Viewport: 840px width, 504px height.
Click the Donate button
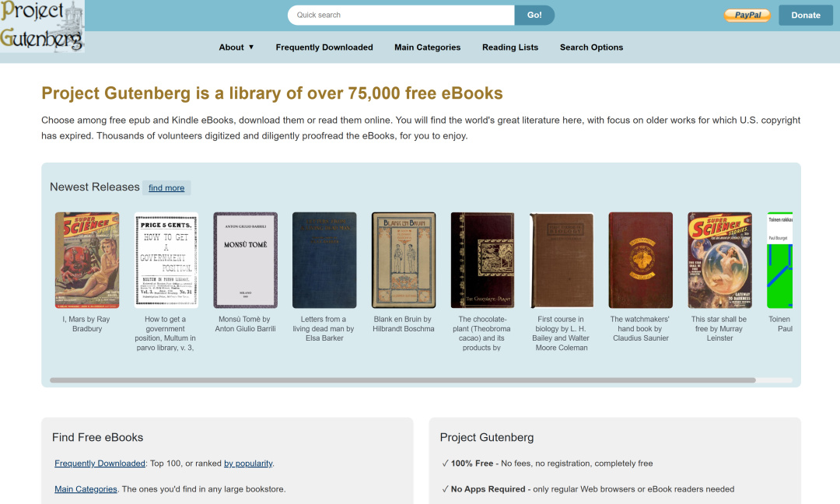pos(806,15)
